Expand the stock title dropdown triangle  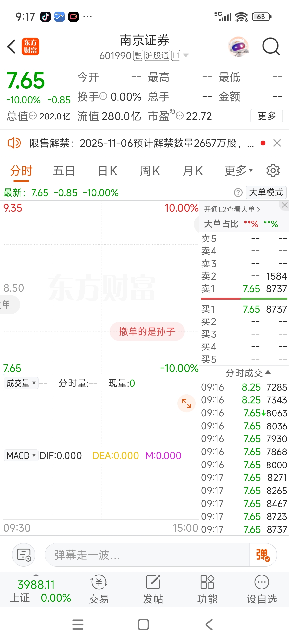tap(186, 55)
